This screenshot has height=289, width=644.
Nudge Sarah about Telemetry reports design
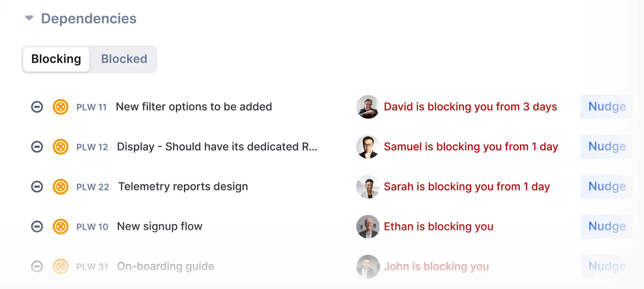[607, 187]
